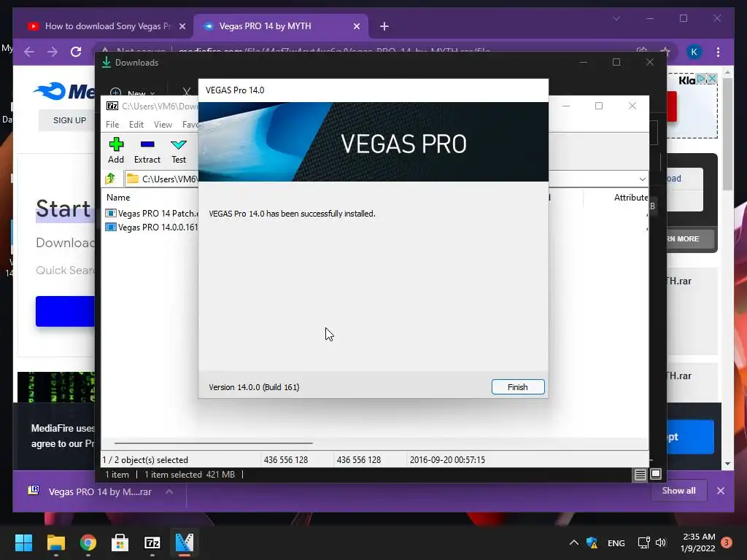
Task: Open the clock and date panel
Action: tap(698, 542)
